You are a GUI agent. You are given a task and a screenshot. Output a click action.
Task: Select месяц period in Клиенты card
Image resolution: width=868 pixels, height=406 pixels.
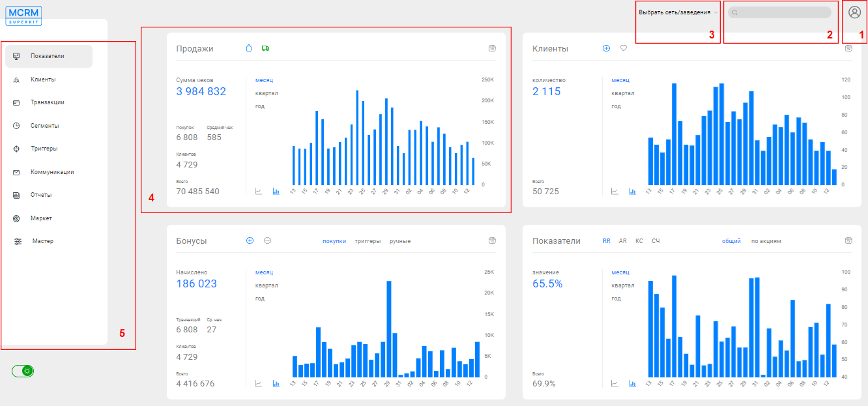click(620, 80)
